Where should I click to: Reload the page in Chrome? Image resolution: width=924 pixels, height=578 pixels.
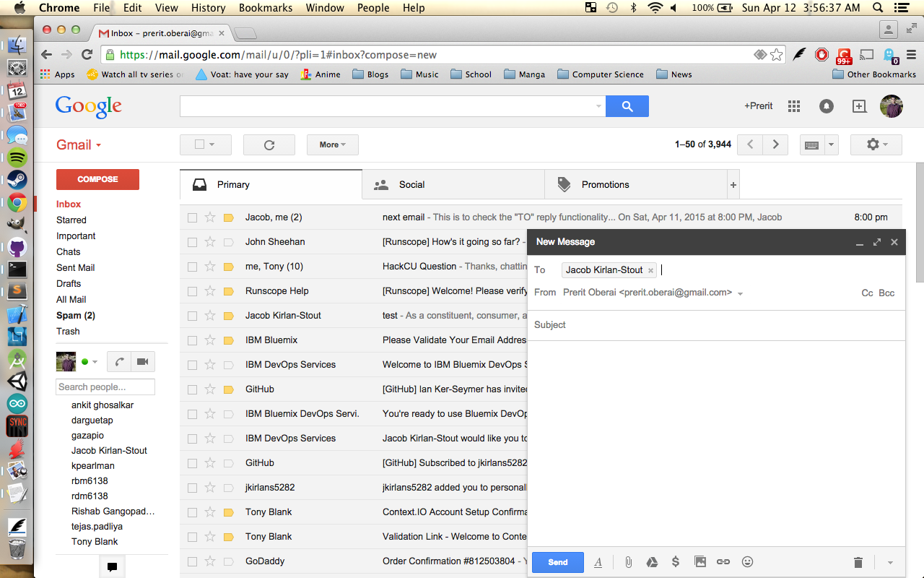(87, 55)
